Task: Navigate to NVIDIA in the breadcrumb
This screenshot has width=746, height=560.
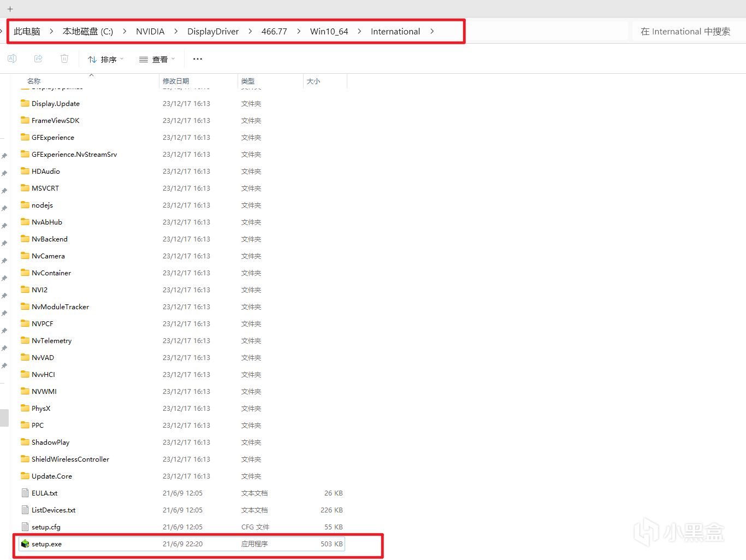Action: point(150,31)
